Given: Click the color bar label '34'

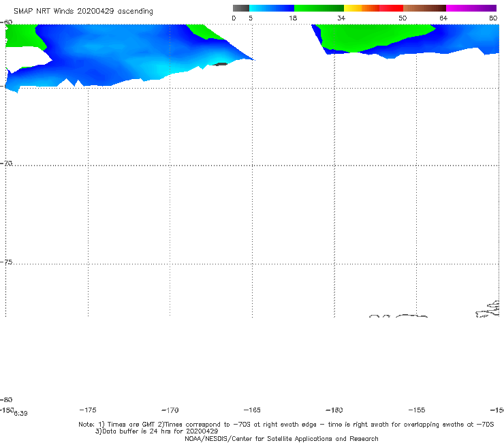Looking at the screenshot, I should [341, 18].
